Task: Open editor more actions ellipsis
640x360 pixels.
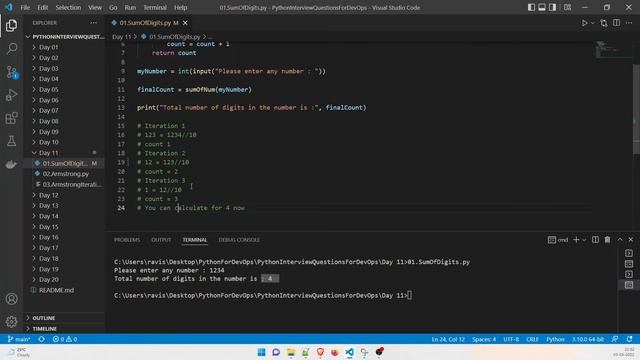Action: click(x=629, y=23)
